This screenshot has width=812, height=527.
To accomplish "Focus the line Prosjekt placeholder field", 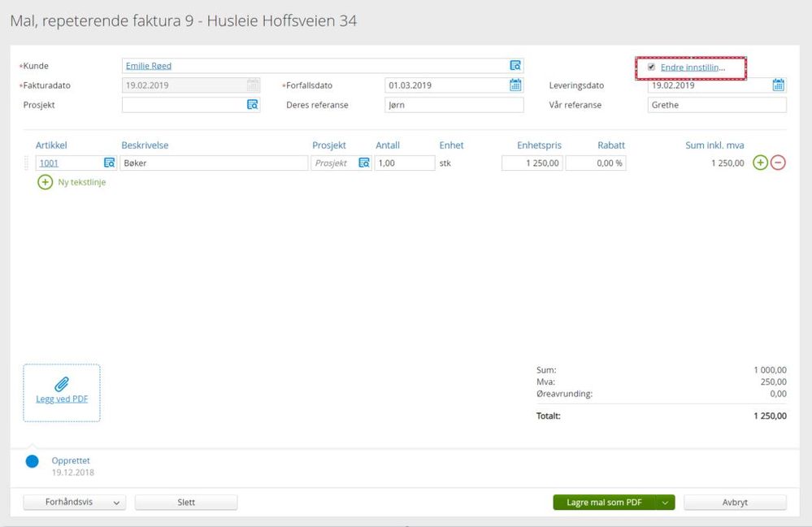I will [341, 163].
